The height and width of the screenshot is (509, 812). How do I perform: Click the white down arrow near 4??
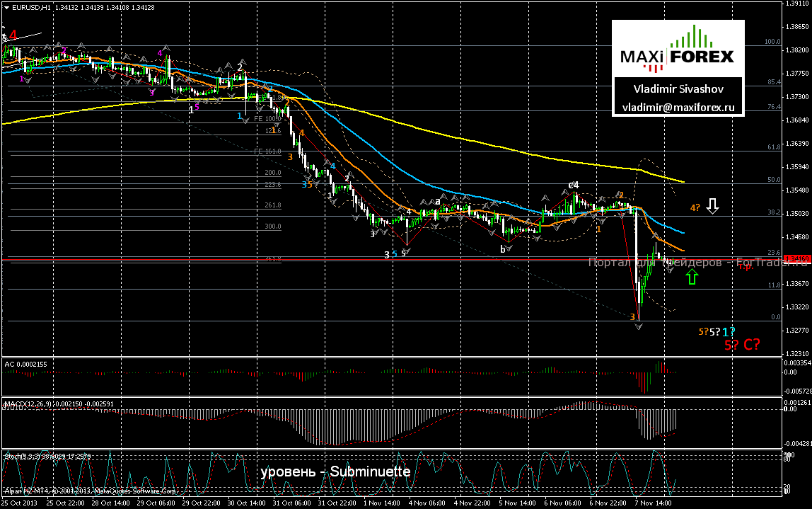(712, 206)
